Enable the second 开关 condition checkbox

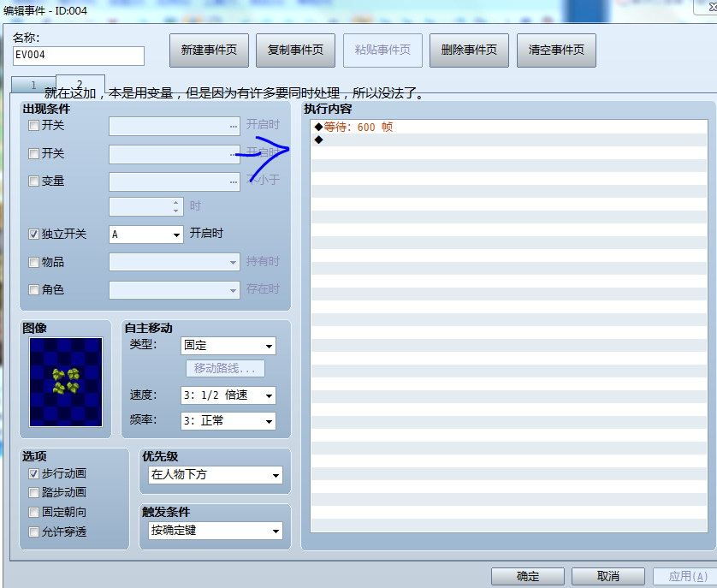coord(33,153)
